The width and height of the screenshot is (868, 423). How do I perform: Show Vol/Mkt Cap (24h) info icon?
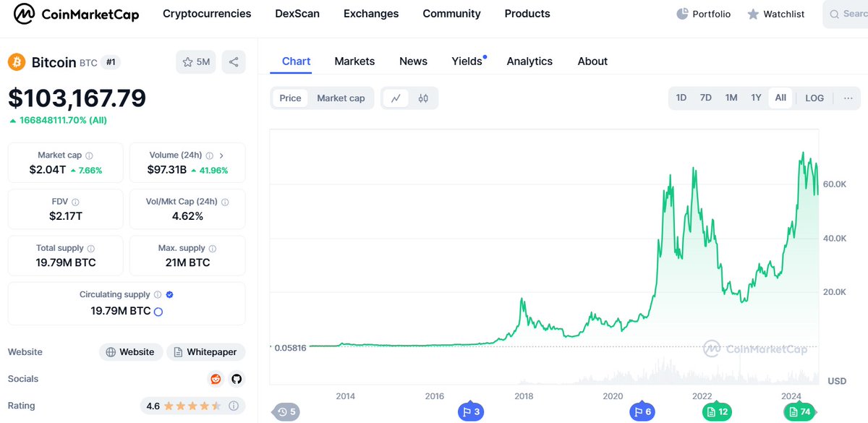tap(224, 202)
